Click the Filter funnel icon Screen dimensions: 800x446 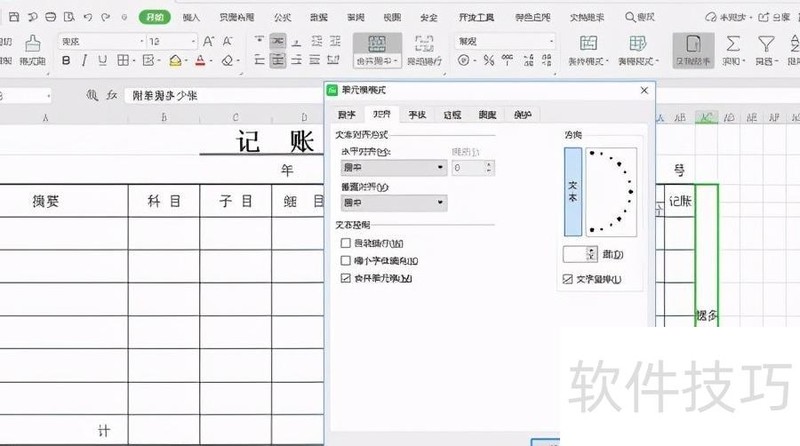click(x=766, y=43)
